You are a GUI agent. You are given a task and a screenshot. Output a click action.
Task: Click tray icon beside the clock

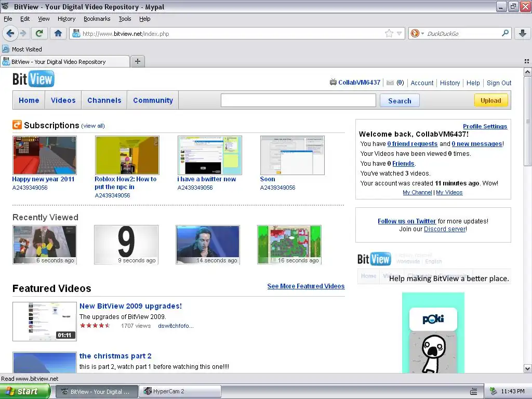pyautogui.click(x=494, y=391)
